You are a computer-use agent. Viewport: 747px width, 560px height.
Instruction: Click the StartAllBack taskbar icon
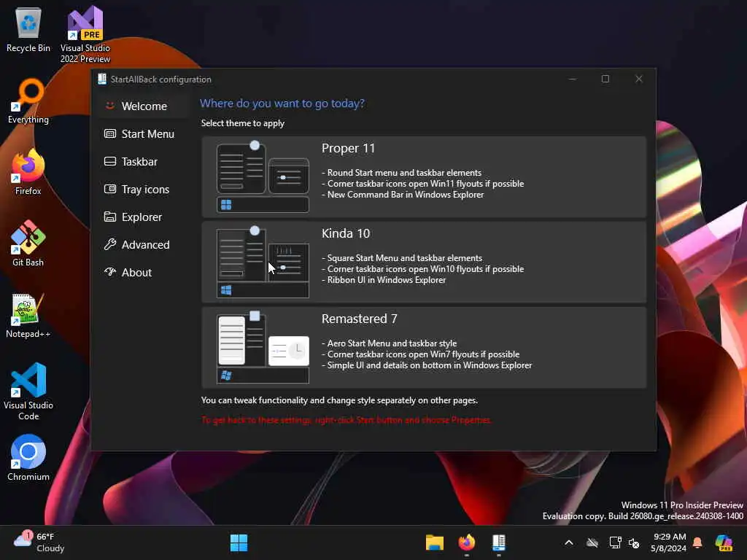(499, 542)
